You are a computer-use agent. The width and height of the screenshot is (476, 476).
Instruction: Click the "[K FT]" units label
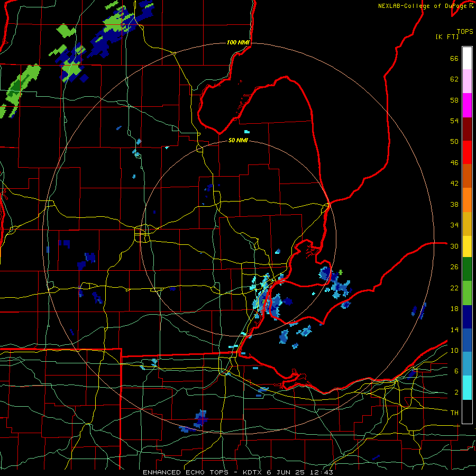pyautogui.click(x=447, y=37)
